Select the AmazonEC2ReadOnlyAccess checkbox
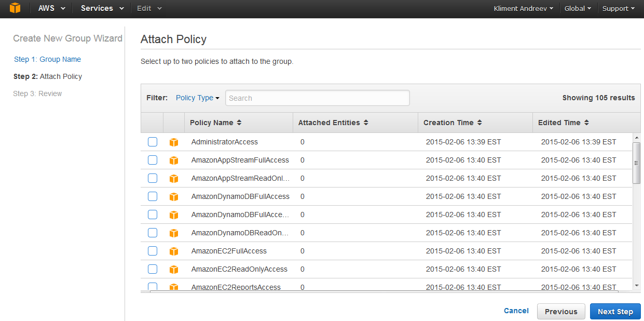Screen dimensions: 644x321 [x=153, y=269]
